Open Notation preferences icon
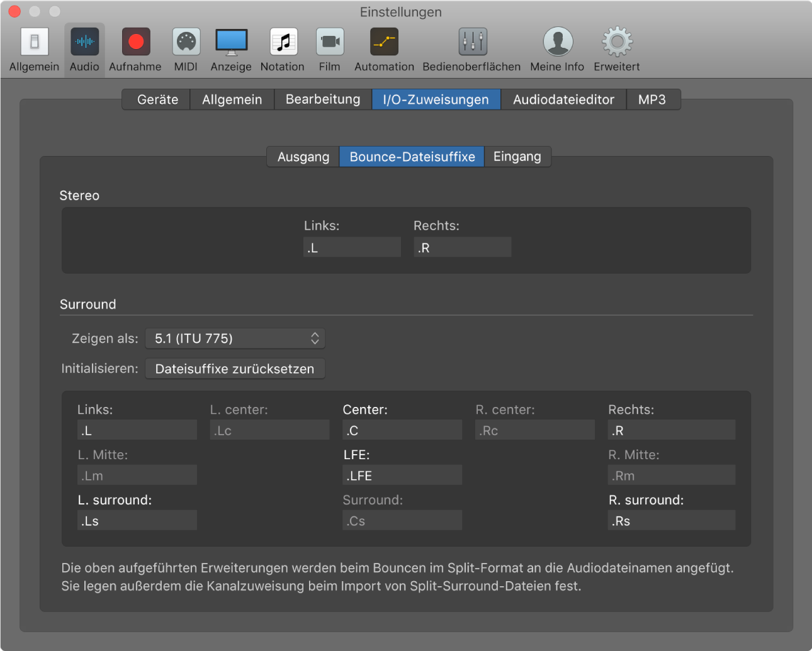Screen dimensions: 812x651 (x=283, y=42)
